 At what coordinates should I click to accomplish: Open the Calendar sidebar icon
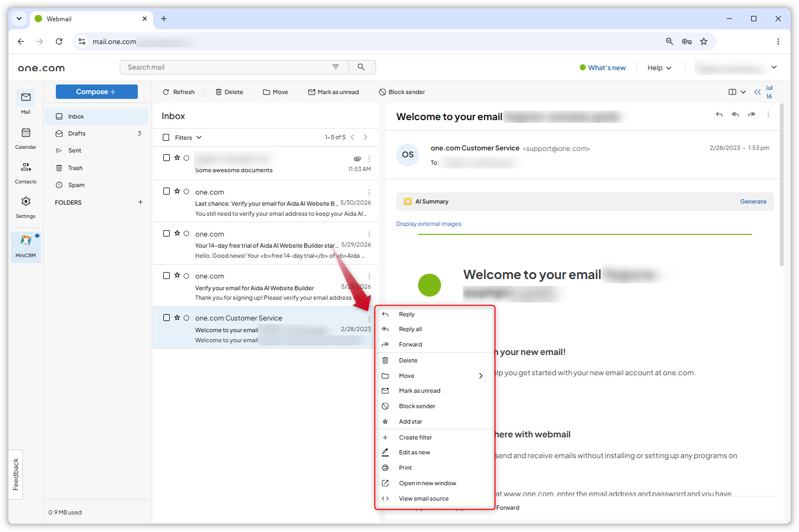26,138
